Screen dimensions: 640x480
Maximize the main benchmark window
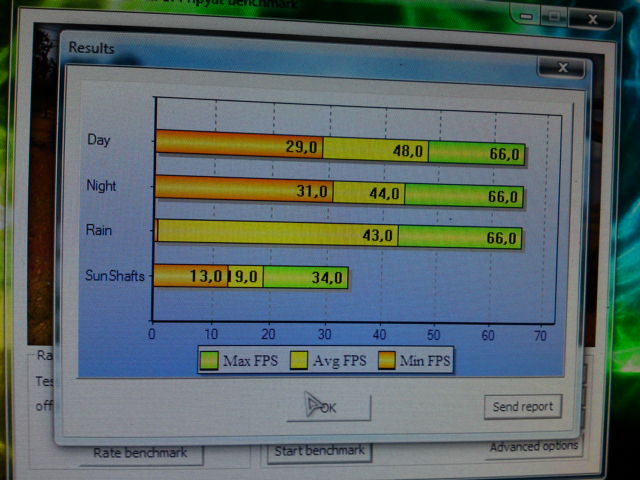554,17
